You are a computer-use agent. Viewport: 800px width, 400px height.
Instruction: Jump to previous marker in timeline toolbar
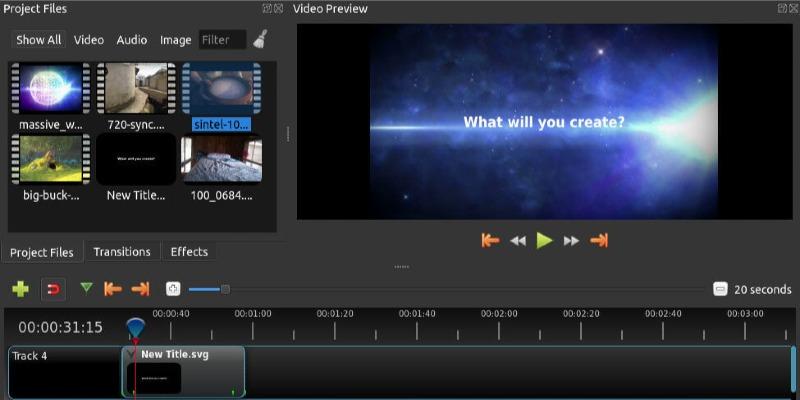click(113, 289)
